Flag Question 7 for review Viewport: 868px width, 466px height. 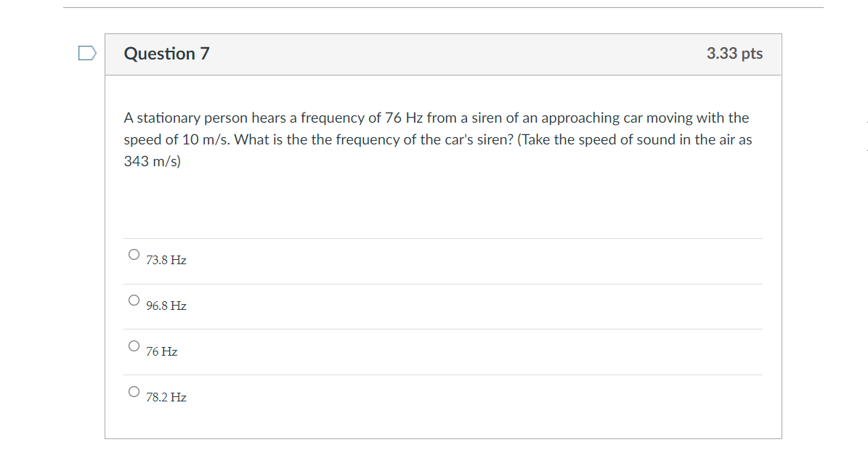(x=87, y=53)
